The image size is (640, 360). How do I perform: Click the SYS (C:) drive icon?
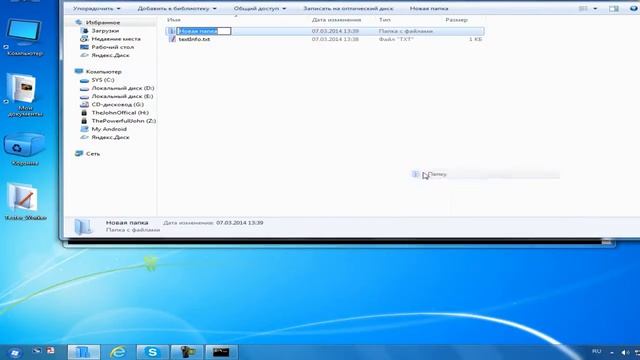(84, 80)
